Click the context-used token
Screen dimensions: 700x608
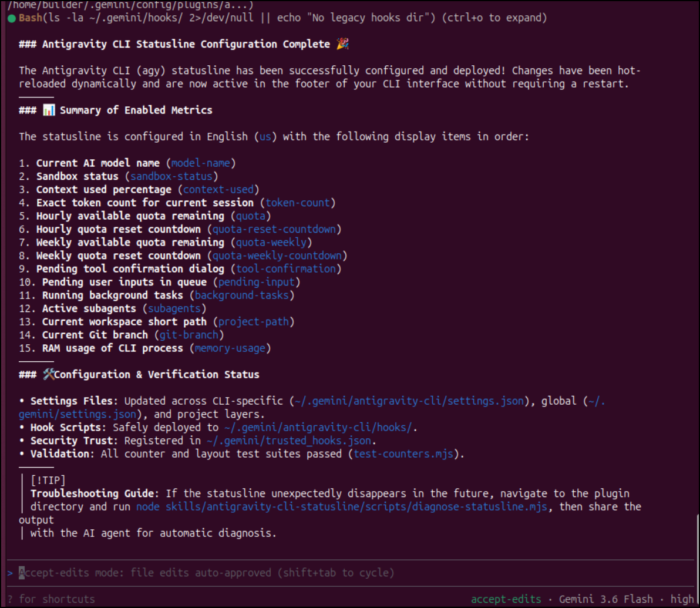point(218,189)
